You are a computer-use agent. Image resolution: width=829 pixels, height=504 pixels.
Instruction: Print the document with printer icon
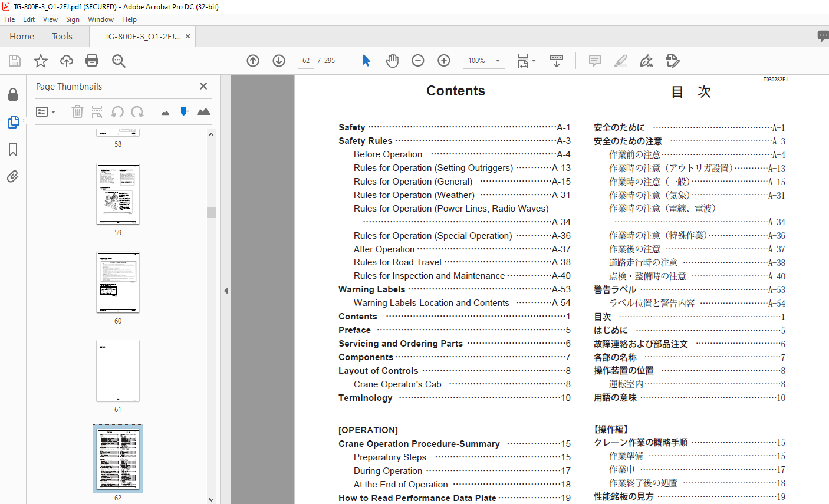pyautogui.click(x=92, y=61)
